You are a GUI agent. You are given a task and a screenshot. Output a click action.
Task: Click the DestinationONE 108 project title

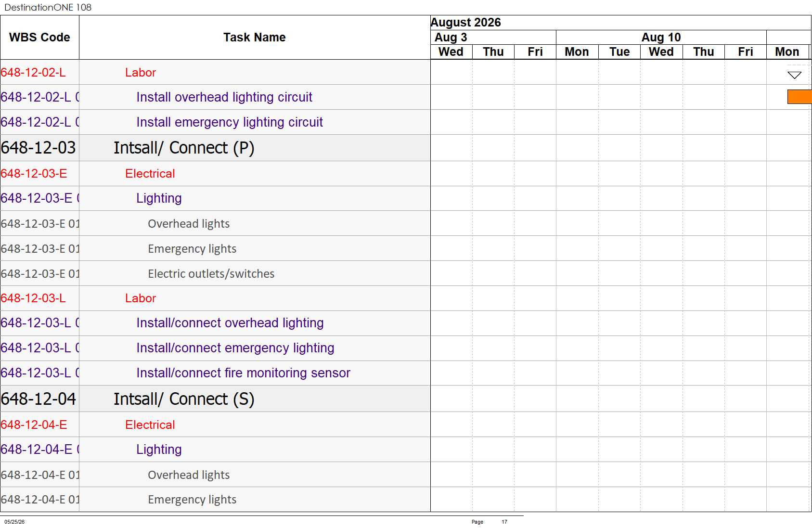(x=48, y=7)
